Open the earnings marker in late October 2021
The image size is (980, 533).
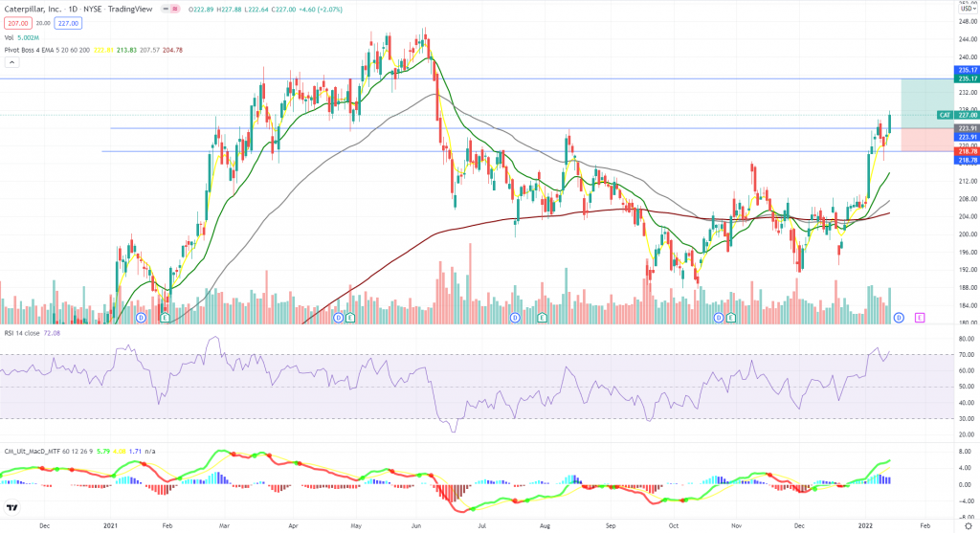730,318
